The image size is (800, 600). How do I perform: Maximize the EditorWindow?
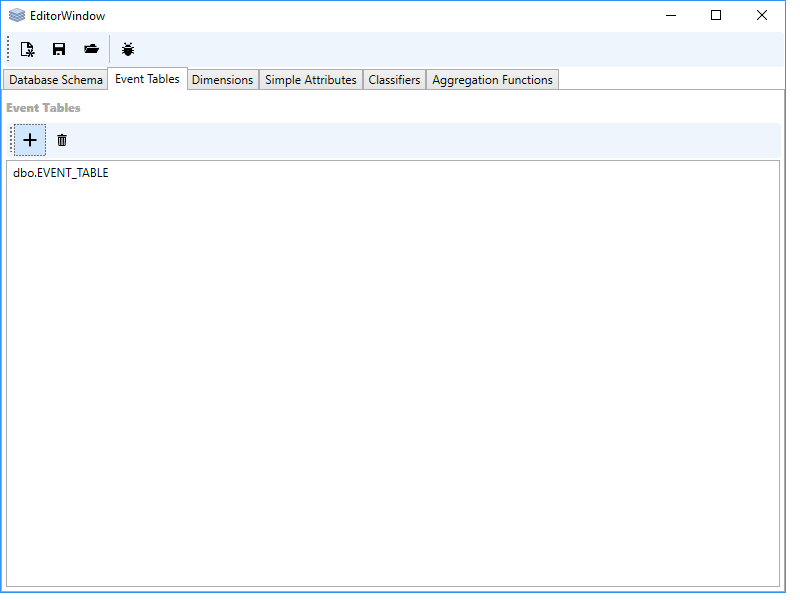coord(716,15)
